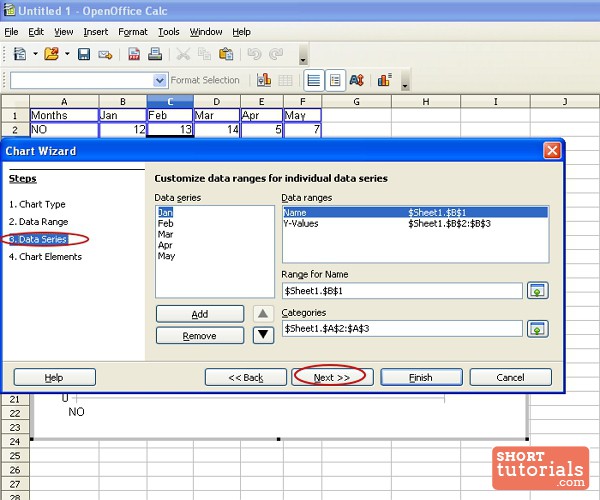Open the File menu
This screenshot has width=600, height=500.
click(11, 32)
